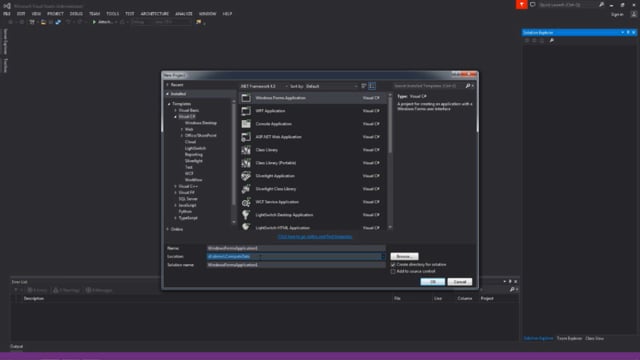Click the Quick Launch search box

pos(566,5)
